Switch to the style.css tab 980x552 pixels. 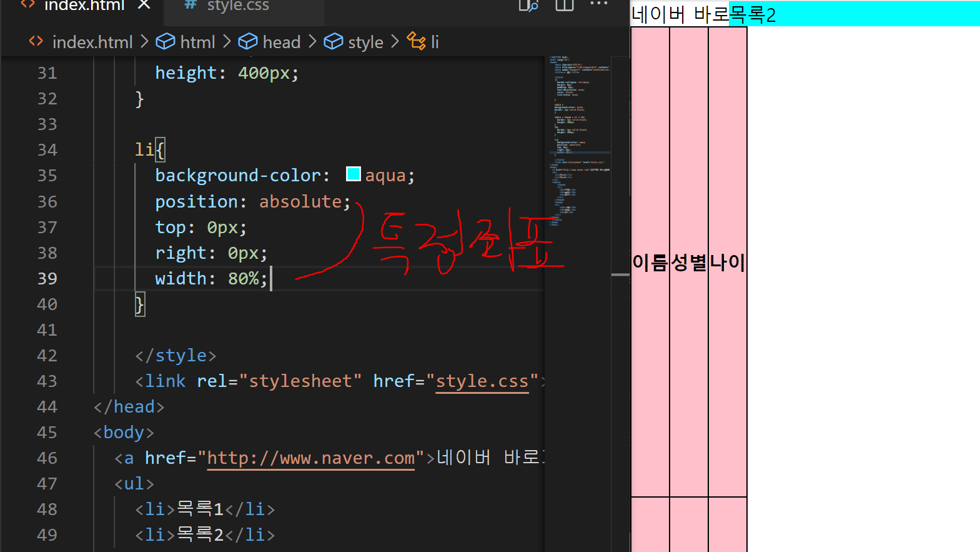tap(238, 6)
